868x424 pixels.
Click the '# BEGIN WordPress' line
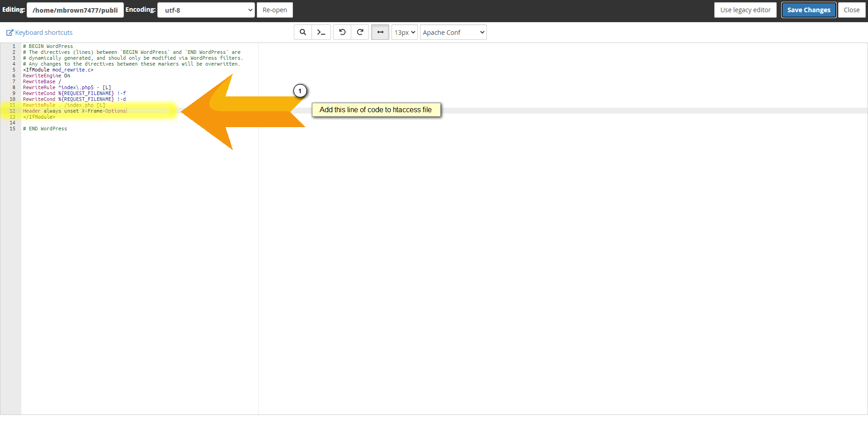[48, 46]
